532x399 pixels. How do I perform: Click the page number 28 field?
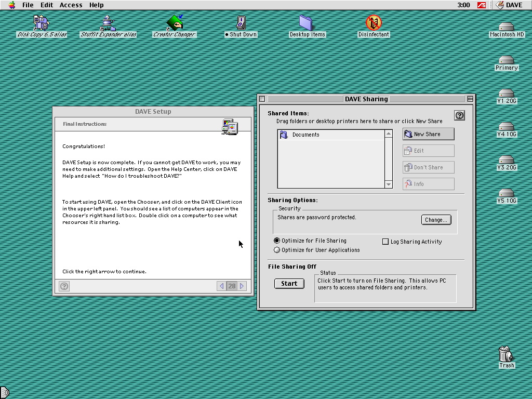tap(232, 286)
